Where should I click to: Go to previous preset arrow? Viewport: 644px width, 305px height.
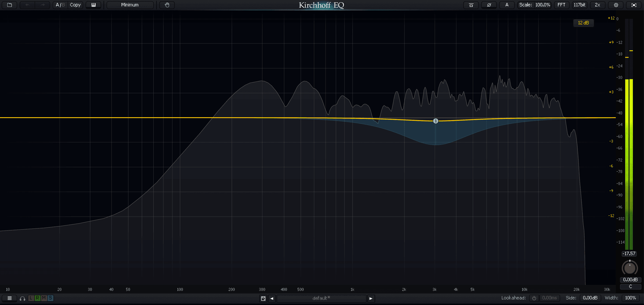coord(272,298)
